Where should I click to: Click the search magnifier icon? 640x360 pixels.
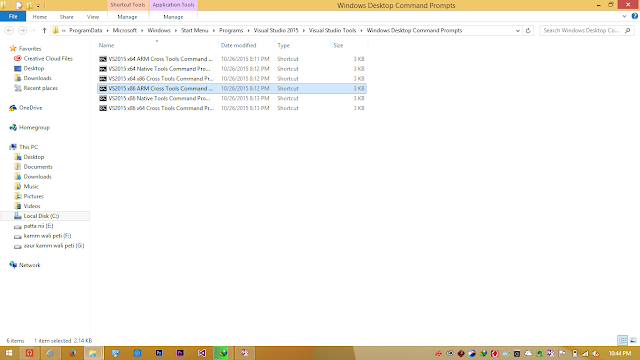pyautogui.click(x=628, y=31)
